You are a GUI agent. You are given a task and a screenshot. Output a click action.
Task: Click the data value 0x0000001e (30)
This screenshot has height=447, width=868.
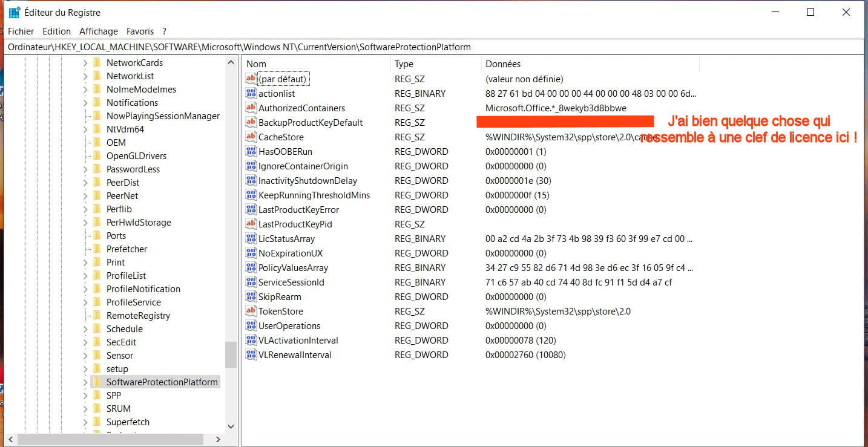point(518,180)
